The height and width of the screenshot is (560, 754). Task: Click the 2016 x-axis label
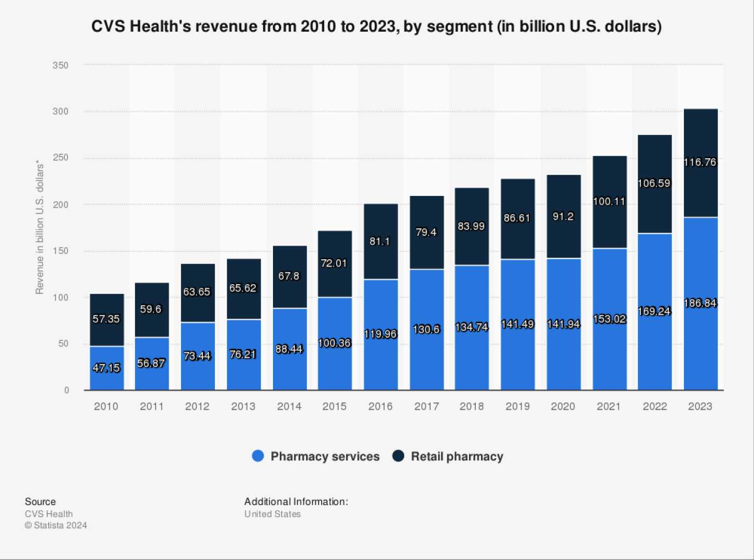(x=380, y=407)
